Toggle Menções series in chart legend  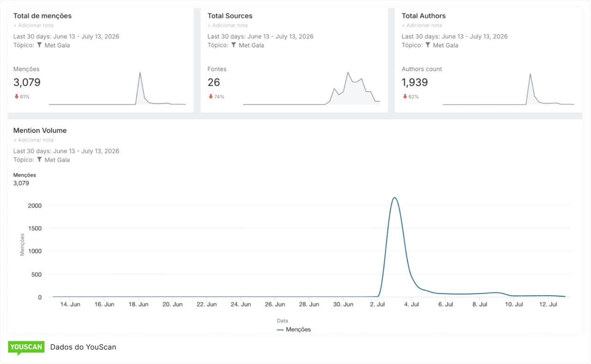(294, 329)
